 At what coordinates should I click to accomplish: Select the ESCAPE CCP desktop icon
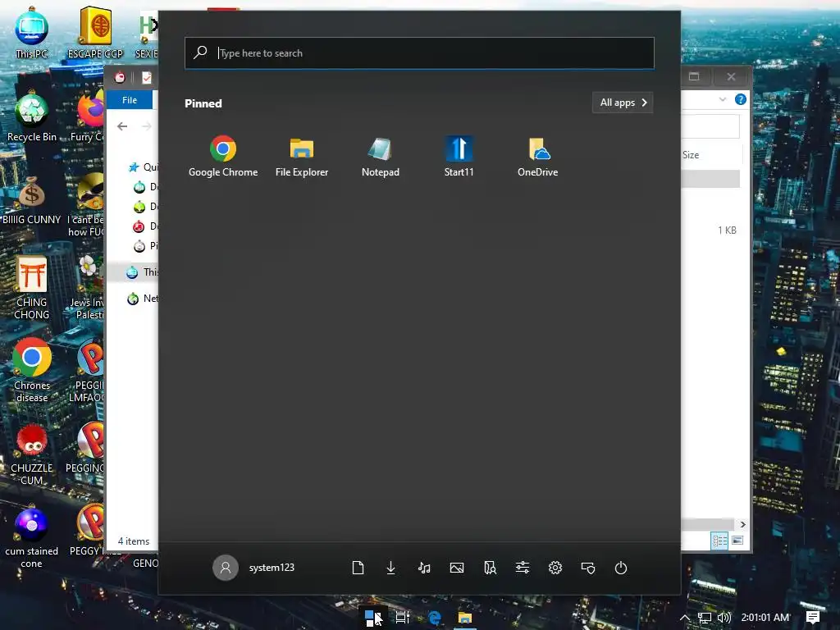click(x=95, y=33)
